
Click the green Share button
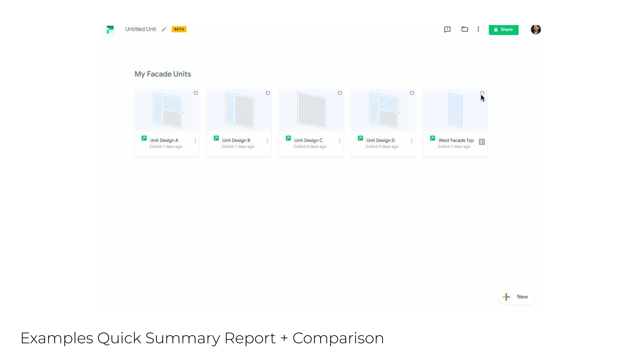[503, 29]
